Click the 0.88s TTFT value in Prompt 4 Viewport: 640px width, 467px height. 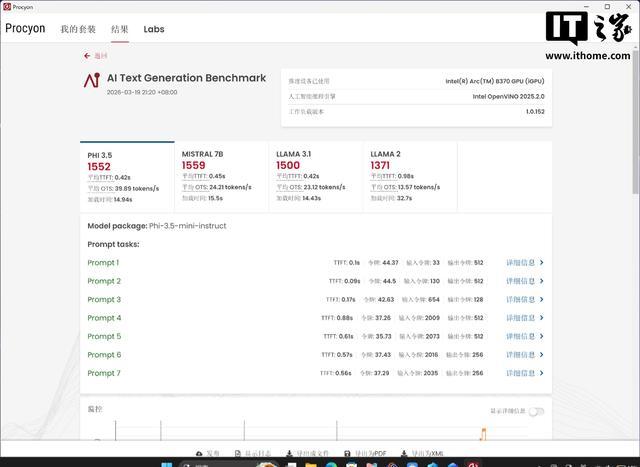coord(344,318)
